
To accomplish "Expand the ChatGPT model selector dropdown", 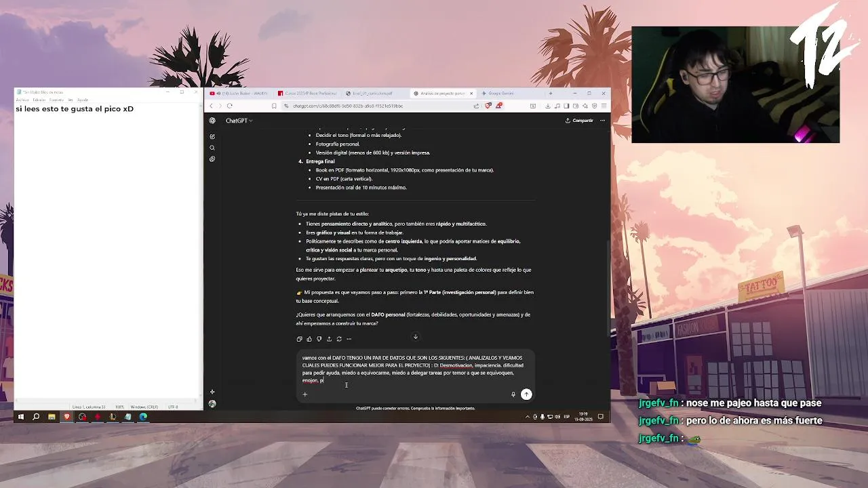I will pos(239,121).
